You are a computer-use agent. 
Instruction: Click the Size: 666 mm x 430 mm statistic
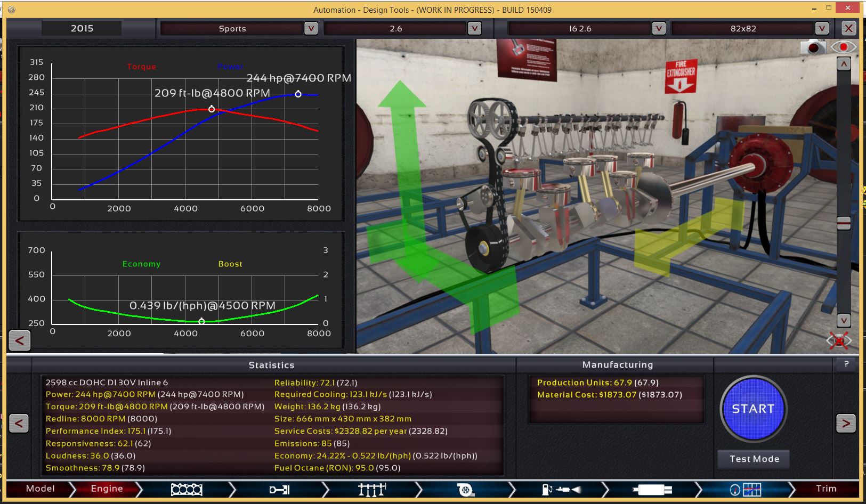[x=343, y=419]
